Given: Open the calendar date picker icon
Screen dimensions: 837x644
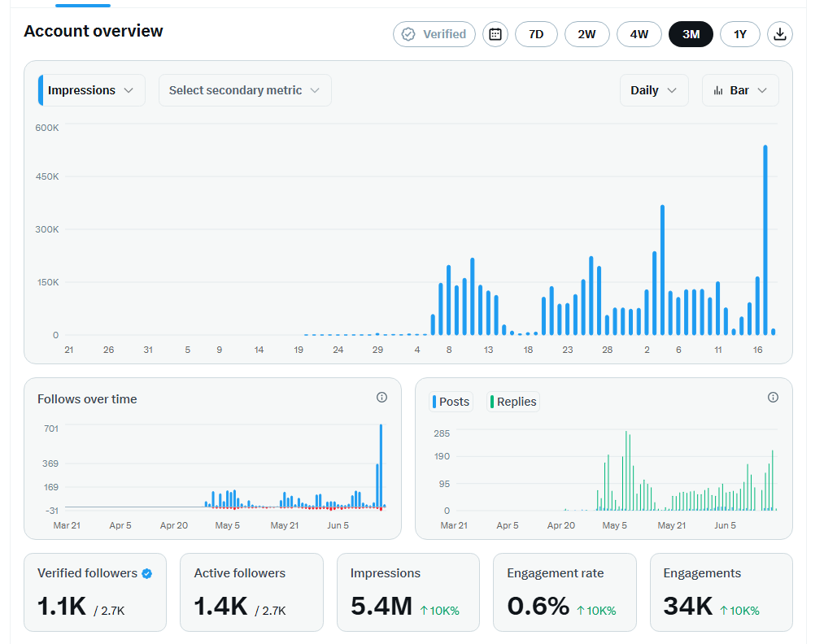Looking at the screenshot, I should point(495,34).
